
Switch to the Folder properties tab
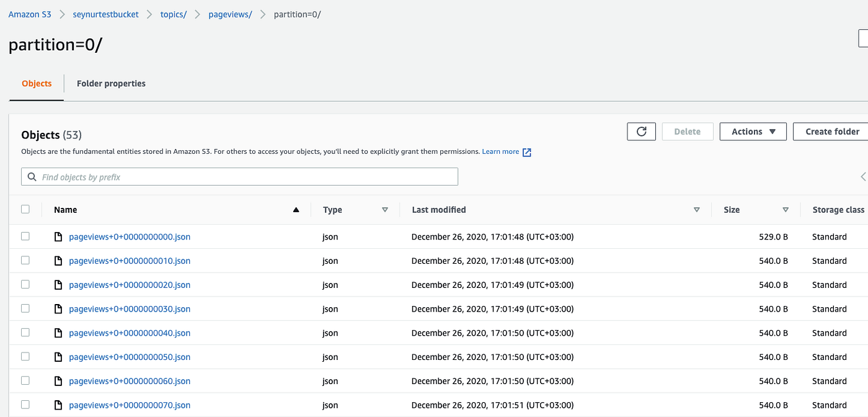point(111,83)
